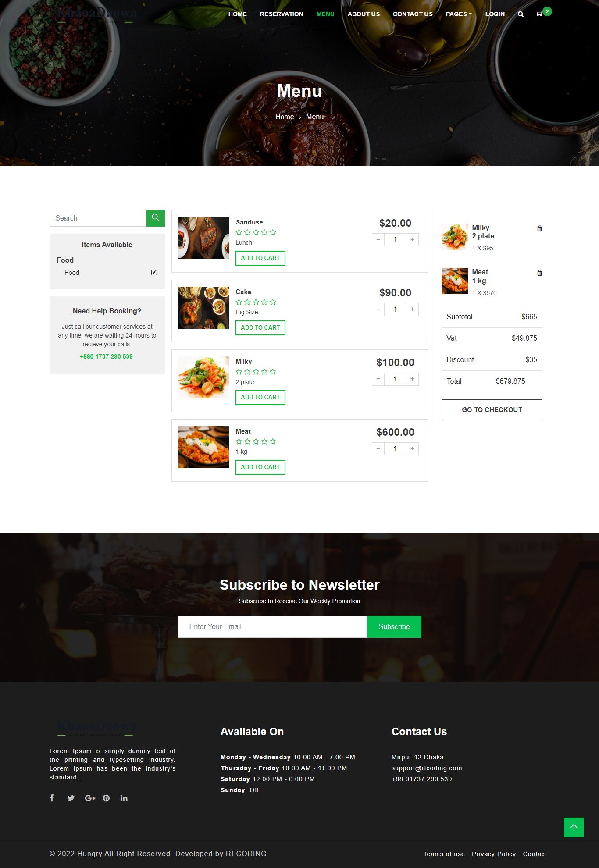
Task: Click Go To Checkout button
Action: click(x=492, y=409)
